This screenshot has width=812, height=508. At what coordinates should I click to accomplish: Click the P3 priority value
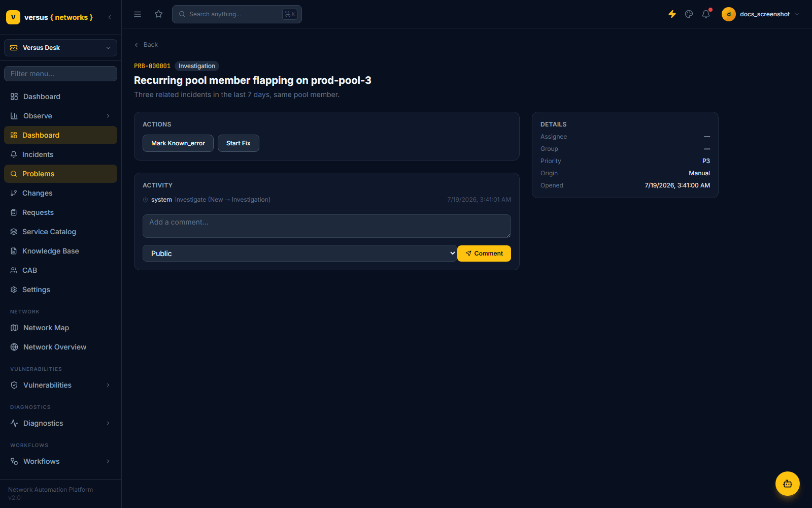(x=706, y=161)
